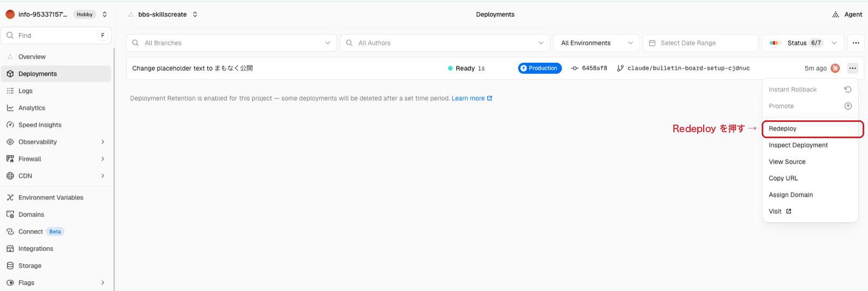Open the All Environments dropdown
Screen dimensions: 868x291
click(597, 43)
